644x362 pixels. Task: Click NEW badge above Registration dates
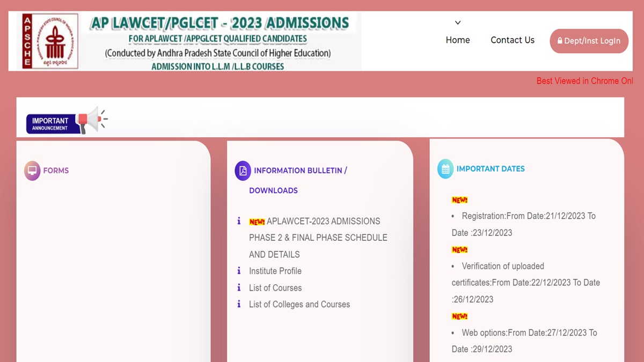pos(460,200)
